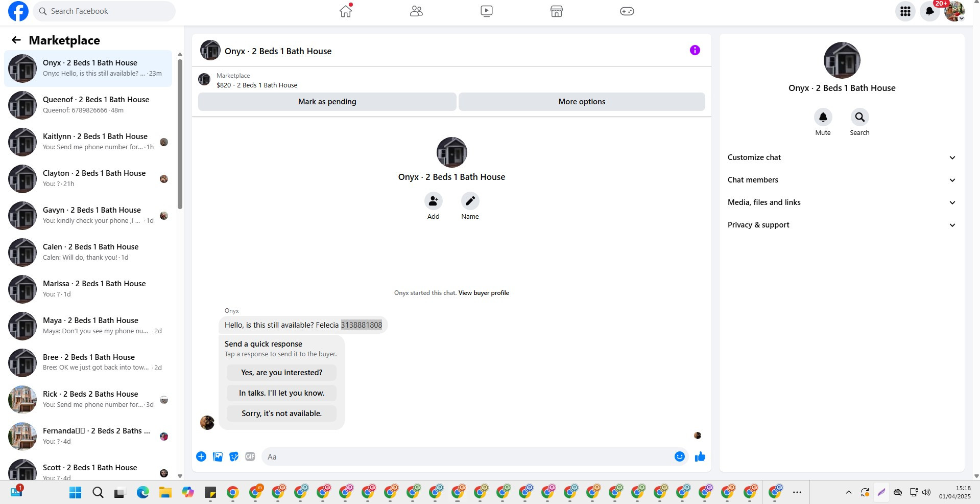
Task: Expand Media, files and links section
Action: click(842, 202)
